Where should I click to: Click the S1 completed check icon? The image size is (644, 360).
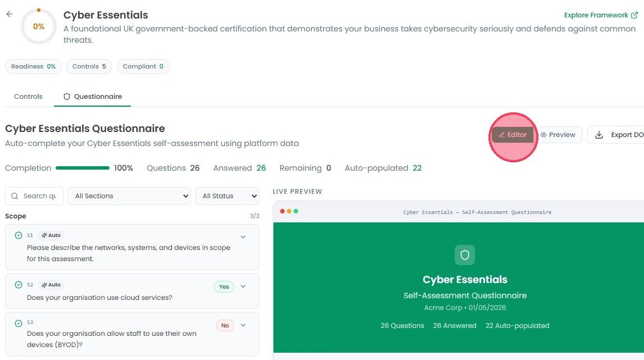coord(19,235)
